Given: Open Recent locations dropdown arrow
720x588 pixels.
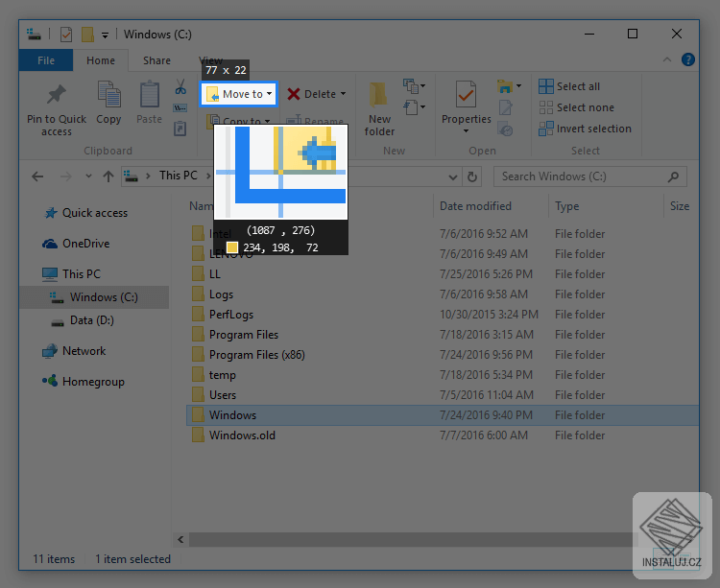Looking at the screenshot, I should click(x=88, y=176).
